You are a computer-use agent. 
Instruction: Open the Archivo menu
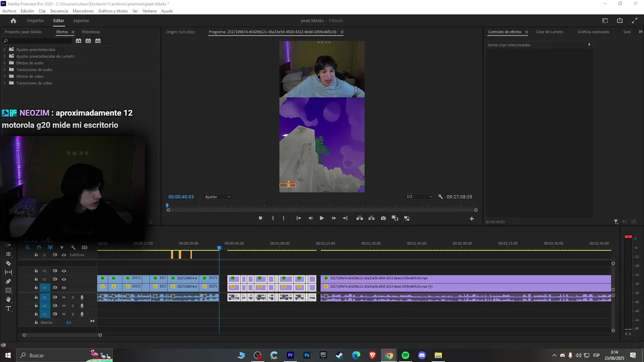coord(9,11)
